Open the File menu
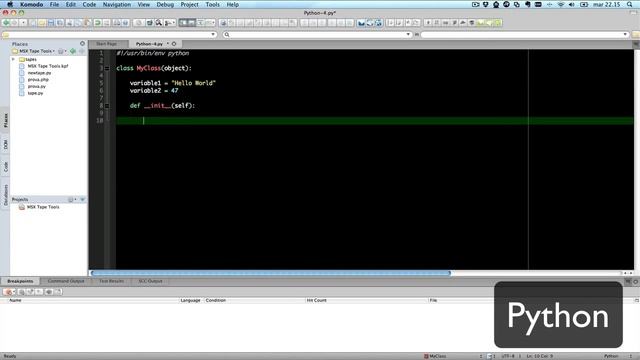The image size is (640, 360). pos(54,4)
